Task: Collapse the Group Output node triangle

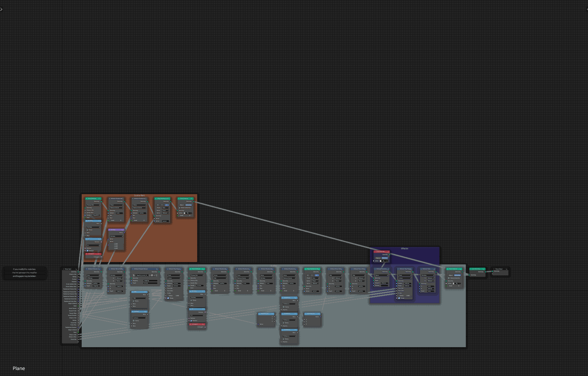Action: coord(494,269)
